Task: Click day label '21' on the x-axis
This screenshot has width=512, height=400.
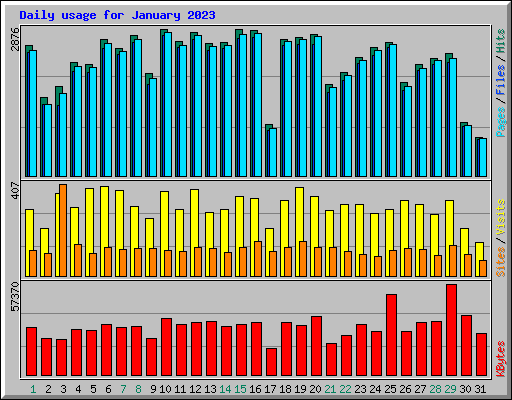Action: click(330, 389)
